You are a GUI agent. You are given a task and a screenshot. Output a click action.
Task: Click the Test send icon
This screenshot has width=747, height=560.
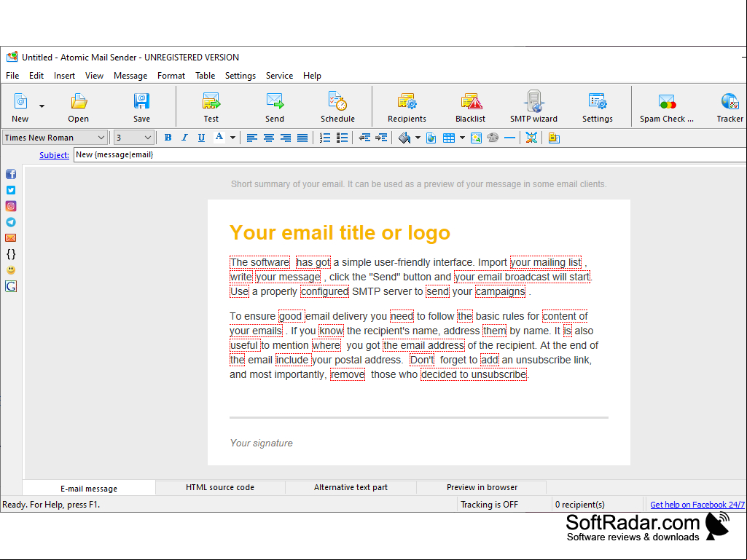pyautogui.click(x=211, y=101)
